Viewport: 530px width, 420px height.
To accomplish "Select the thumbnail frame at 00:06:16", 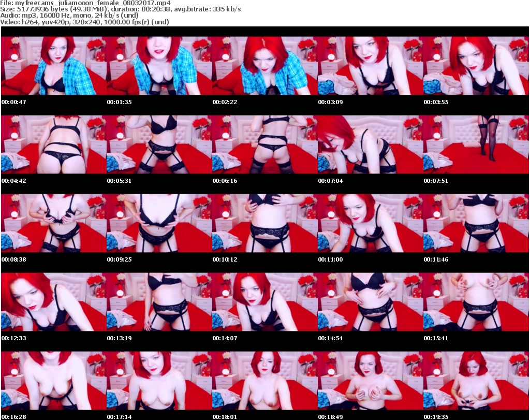I will pos(265,144).
